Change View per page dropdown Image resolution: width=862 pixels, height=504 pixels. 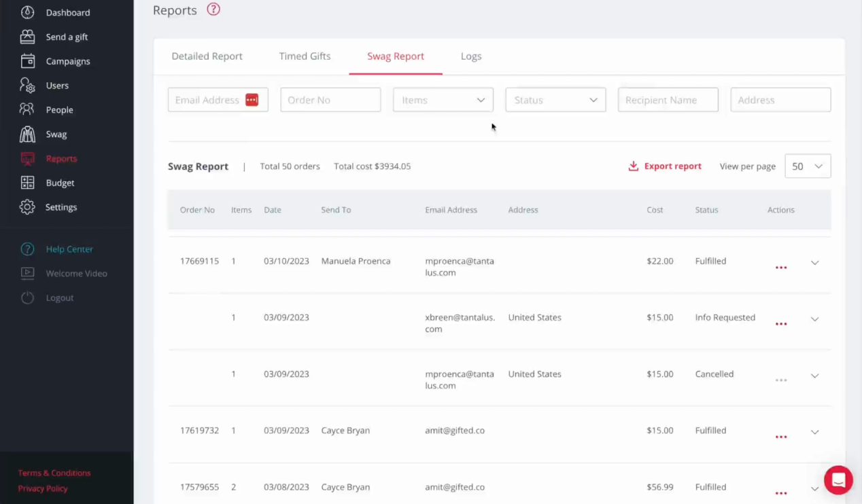point(808,166)
